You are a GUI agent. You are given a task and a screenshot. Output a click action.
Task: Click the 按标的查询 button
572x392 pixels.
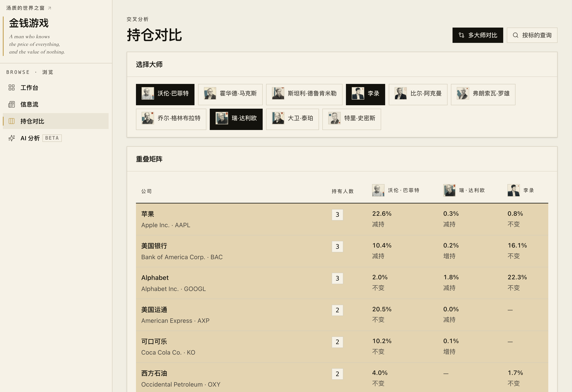[x=532, y=35]
